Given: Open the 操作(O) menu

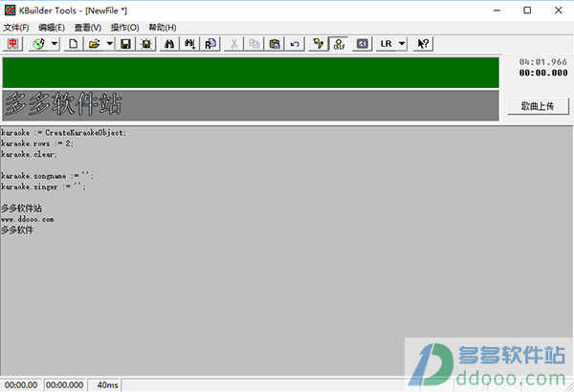Looking at the screenshot, I should [124, 28].
